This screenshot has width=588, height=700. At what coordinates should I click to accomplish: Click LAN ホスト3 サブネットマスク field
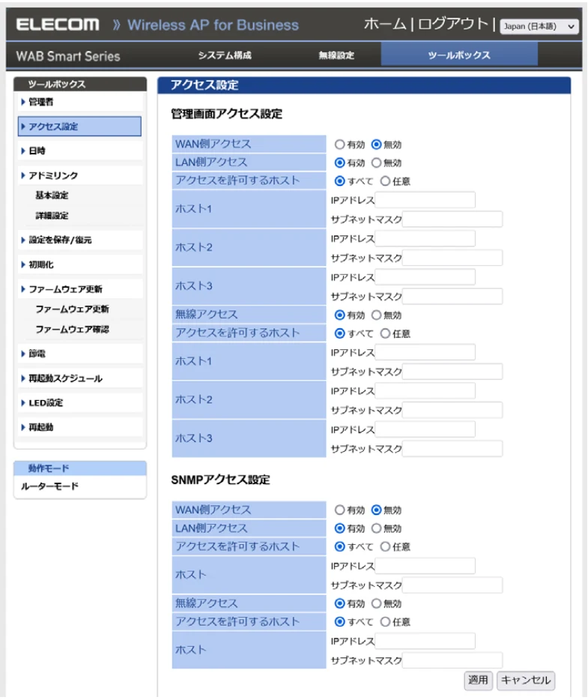452,296
